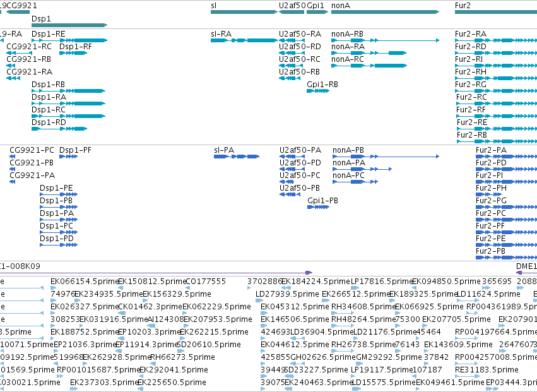Click transcript Dsp1-RF label
537x392 pixels.
pyautogui.click(x=76, y=47)
